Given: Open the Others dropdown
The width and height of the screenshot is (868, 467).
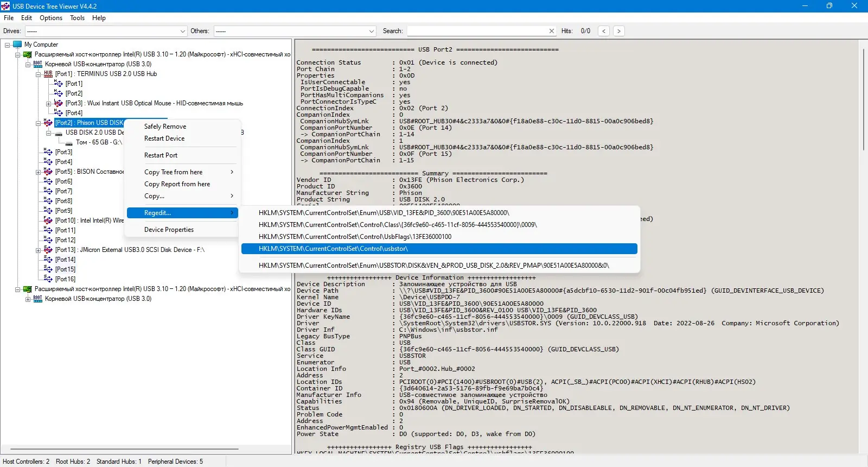Looking at the screenshot, I should pos(372,31).
